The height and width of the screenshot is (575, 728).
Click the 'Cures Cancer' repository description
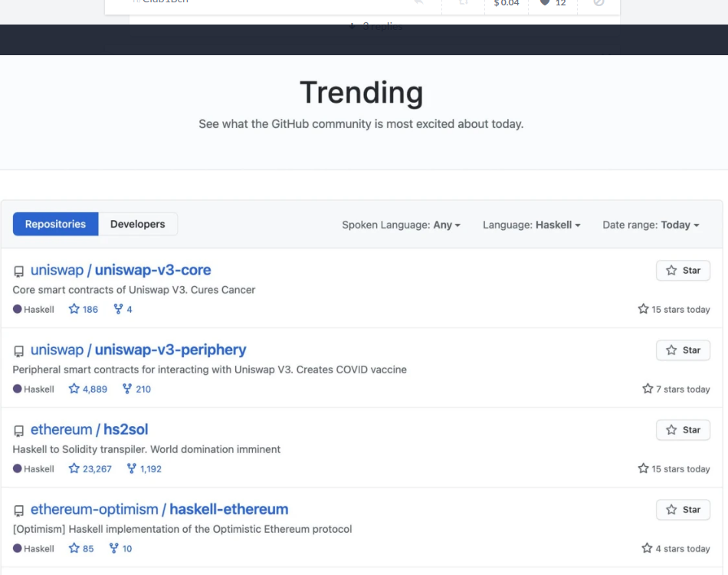point(133,290)
